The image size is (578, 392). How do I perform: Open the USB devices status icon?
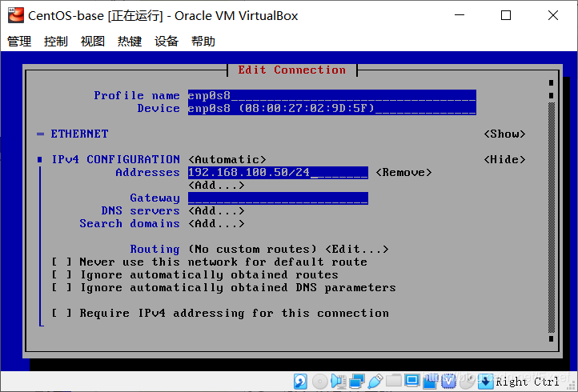click(x=375, y=382)
